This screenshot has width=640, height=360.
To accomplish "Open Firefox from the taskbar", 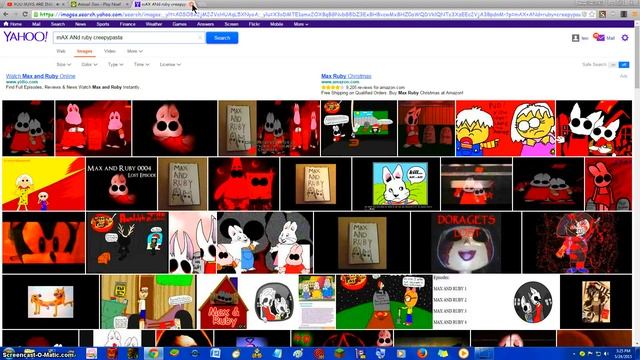I will point(422,353).
